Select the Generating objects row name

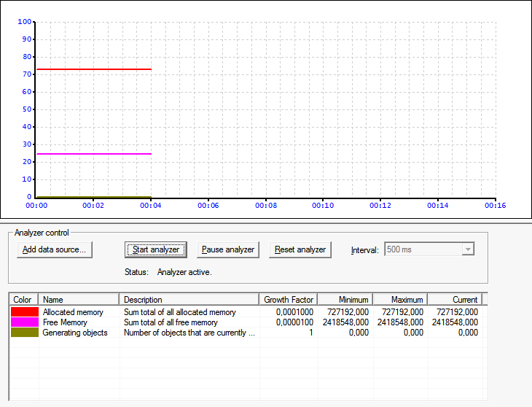tap(75, 333)
